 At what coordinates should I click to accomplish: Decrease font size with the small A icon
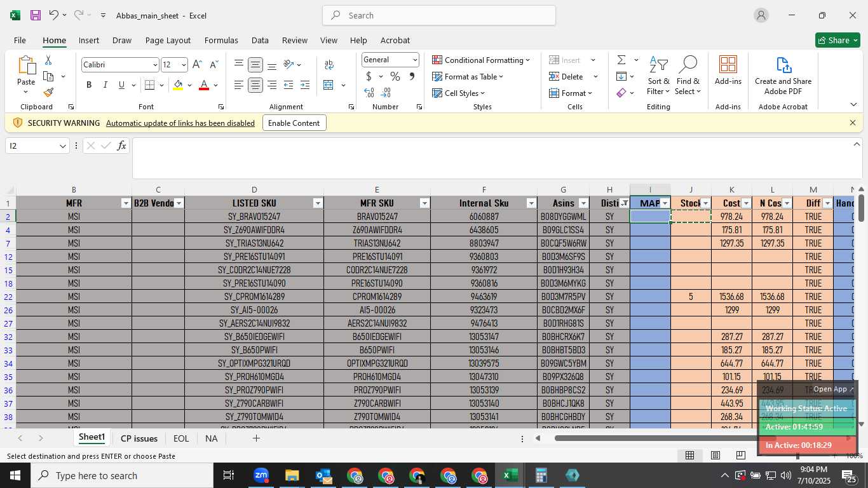tap(214, 65)
